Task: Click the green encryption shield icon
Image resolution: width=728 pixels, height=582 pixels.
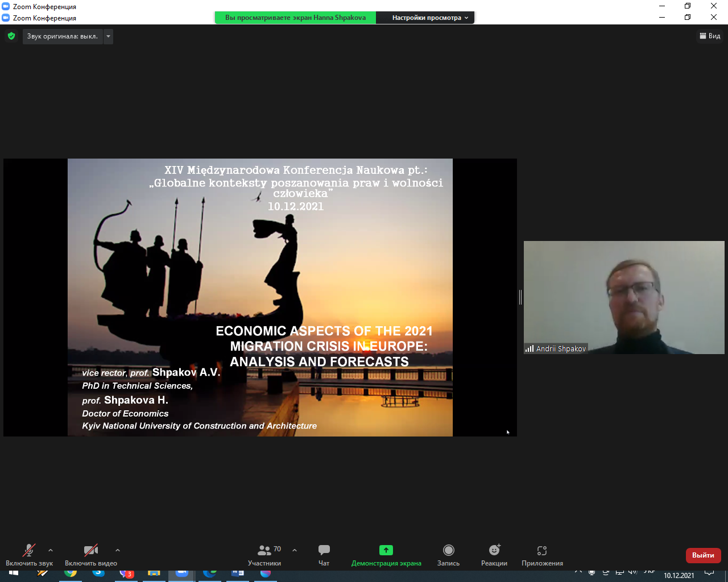Action: (x=11, y=36)
